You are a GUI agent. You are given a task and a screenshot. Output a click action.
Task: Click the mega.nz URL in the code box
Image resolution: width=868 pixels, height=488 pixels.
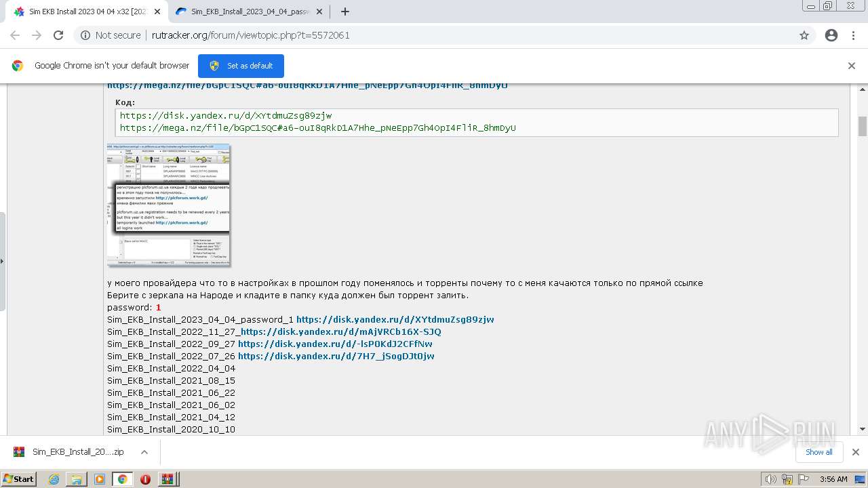pyautogui.click(x=318, y=127)
